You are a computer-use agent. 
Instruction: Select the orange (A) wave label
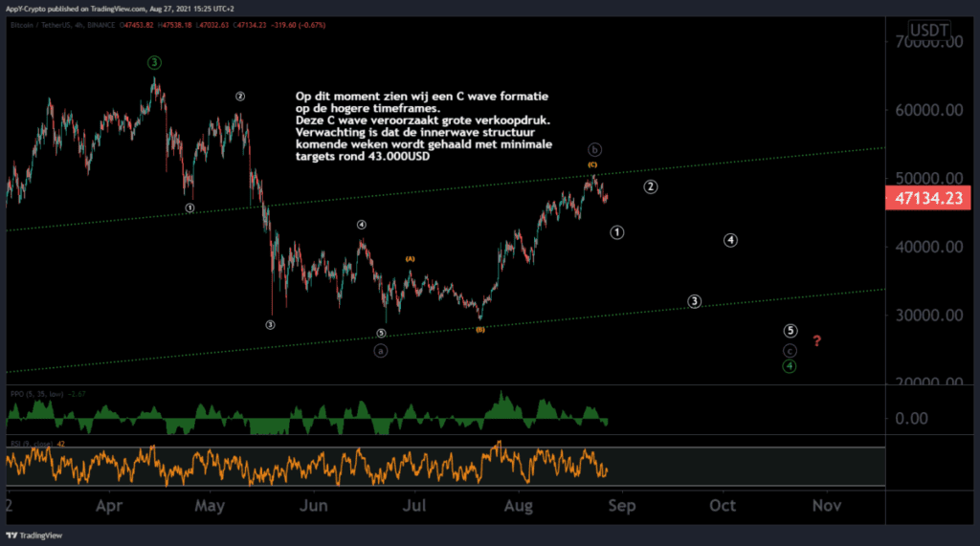coord(410,258)
